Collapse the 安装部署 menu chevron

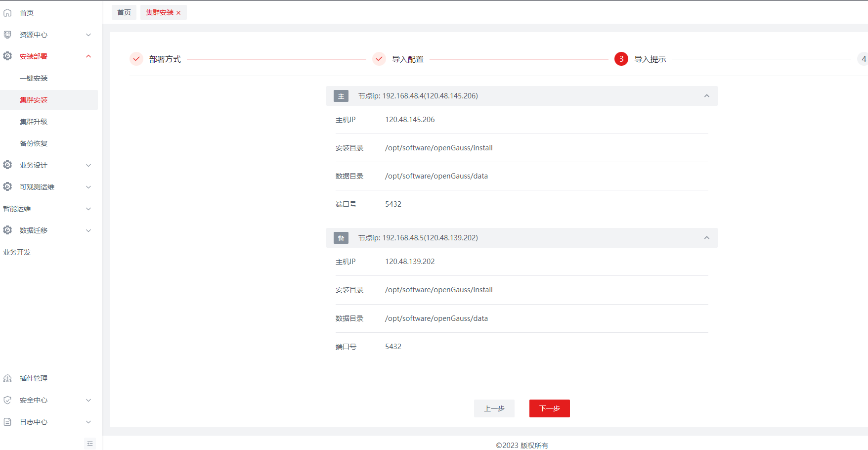pyautogui.click(x=88, y=56)
